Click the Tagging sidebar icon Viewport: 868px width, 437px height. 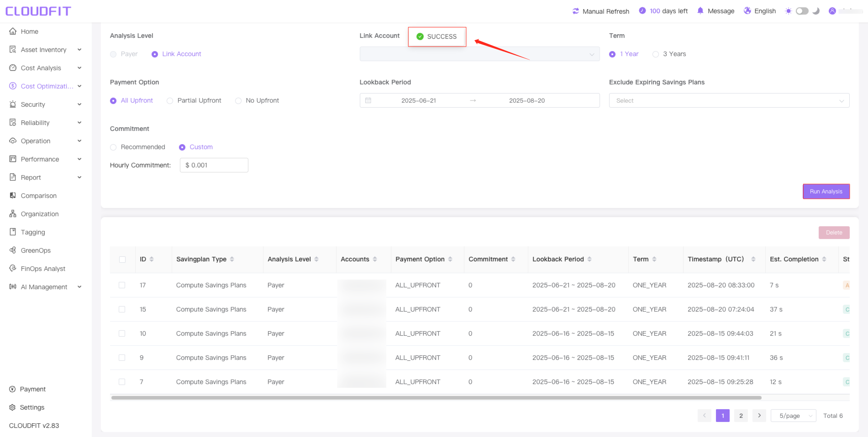click(13, 232)
